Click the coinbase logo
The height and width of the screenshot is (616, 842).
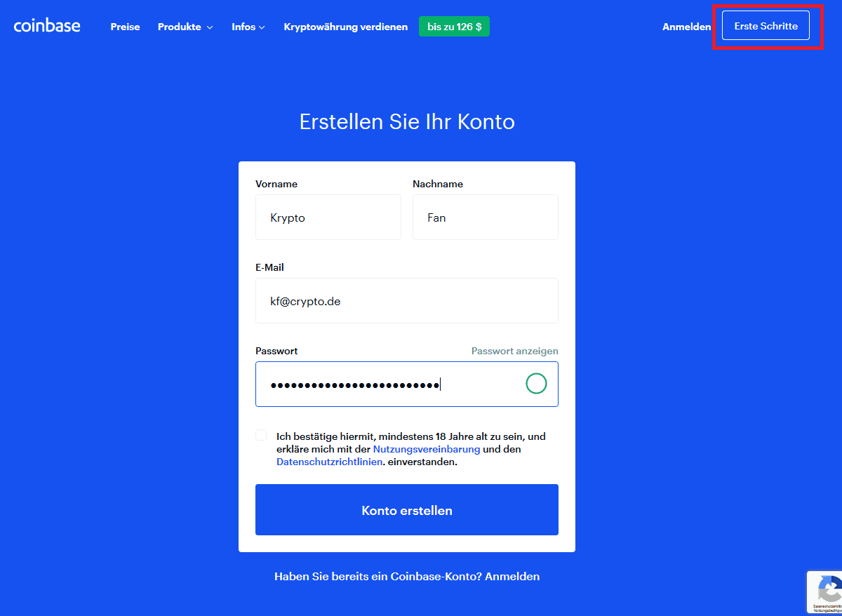point(47,27)
